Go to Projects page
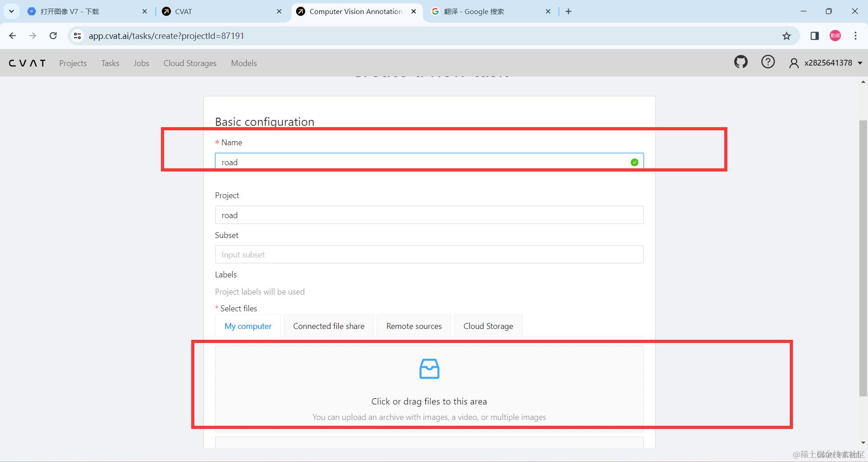Image resolution: width=868 pixels, height=462 pixels. click(73, 63)
